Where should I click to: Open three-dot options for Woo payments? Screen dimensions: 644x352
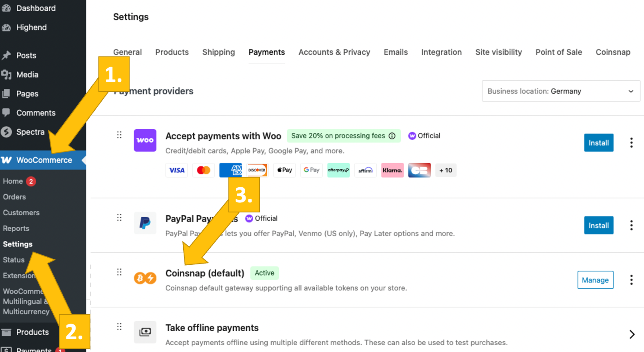point(631,143)
